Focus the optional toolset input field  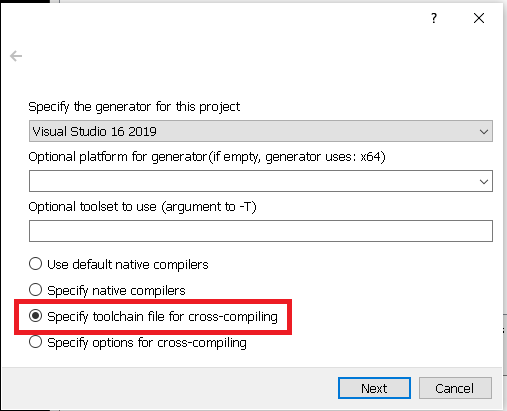pos(261,231)
